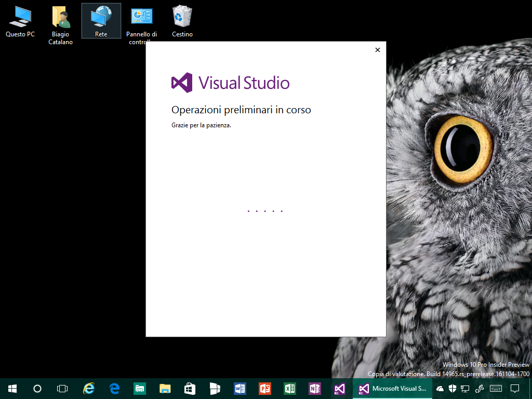Image resolution: width=532 pixels, height=399 pixels.
Task: Open the Windows Store from the taskbar
Action: point(190,389)
